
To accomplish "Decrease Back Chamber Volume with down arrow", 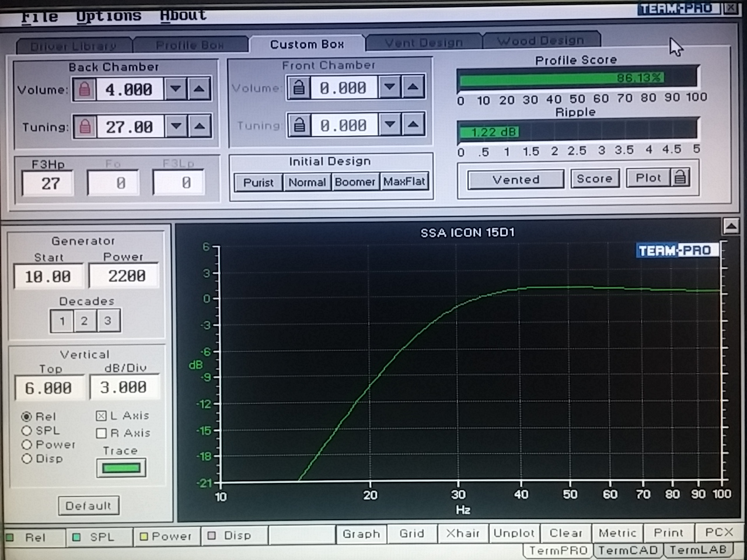I will [x=176, y=89].
